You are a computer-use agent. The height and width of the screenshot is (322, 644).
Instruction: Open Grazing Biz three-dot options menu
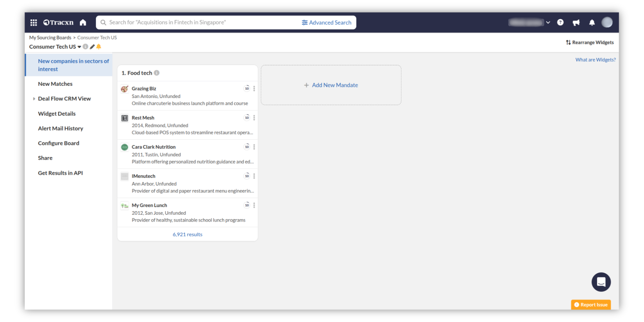tap(254, 89)
